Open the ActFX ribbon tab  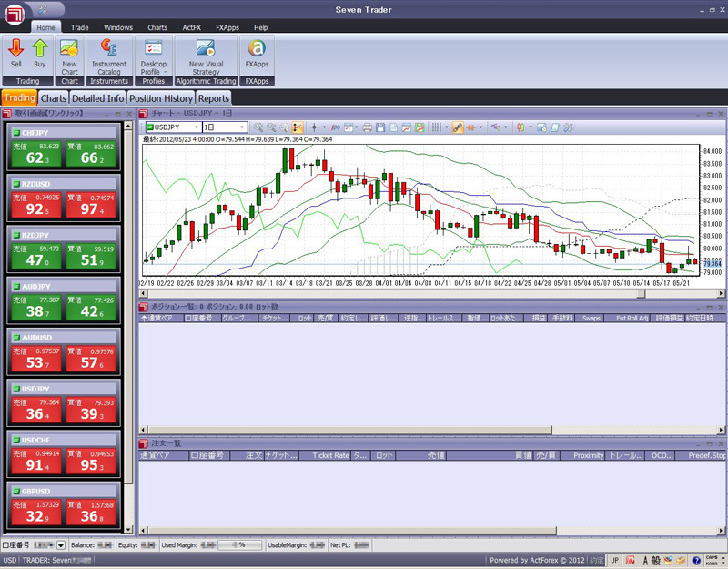pos(191,27)
